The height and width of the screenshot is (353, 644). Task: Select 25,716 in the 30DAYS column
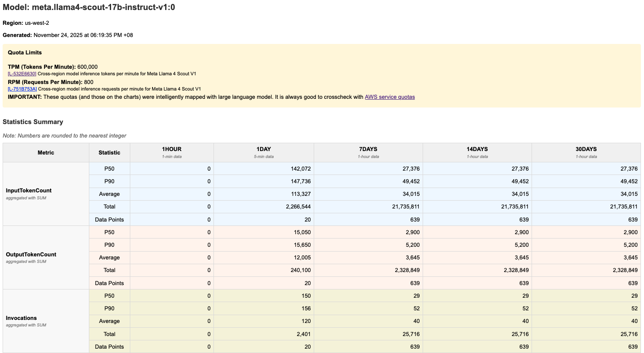point(629,334)
